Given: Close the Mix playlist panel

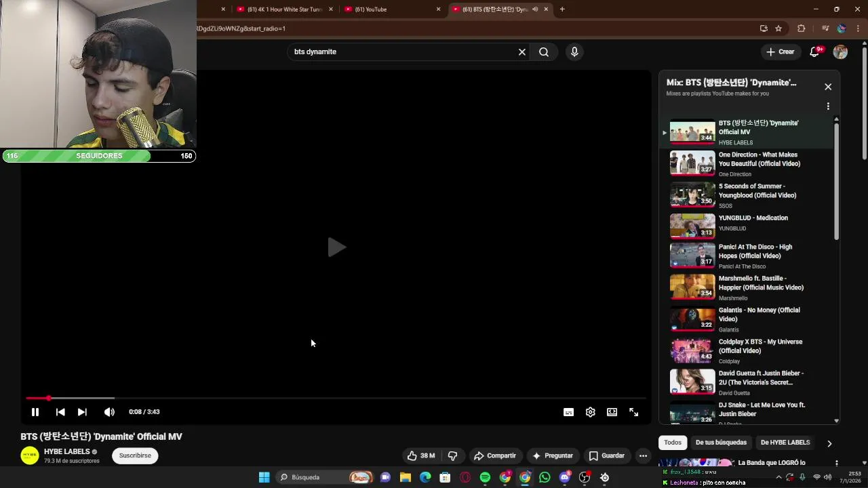Looking at the screenshot, I should pyautogui.click(x=828, y=87).
